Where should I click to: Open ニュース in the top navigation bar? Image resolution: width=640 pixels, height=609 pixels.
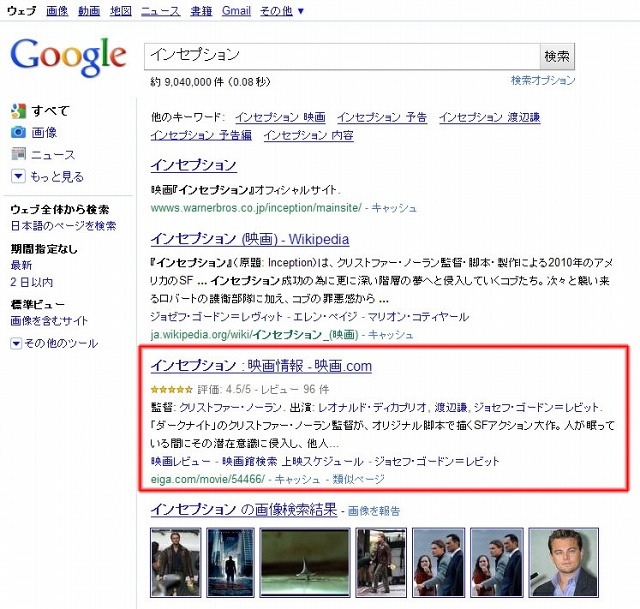160,11
